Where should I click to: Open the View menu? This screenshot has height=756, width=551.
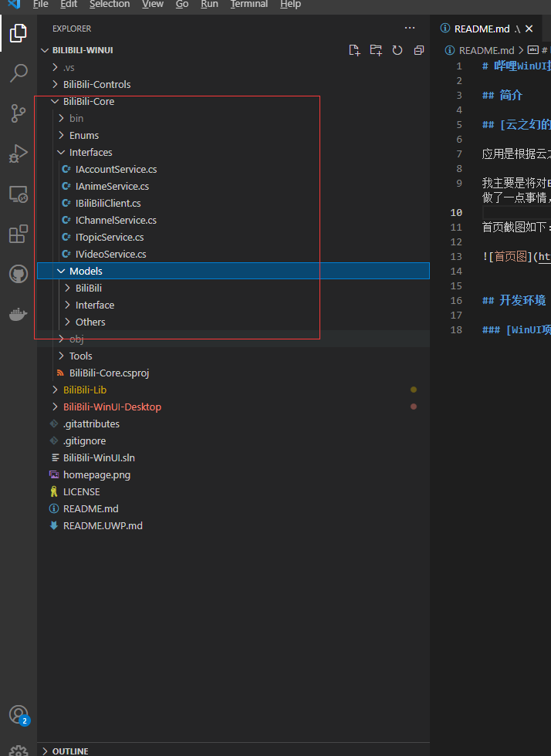point(153,4)
